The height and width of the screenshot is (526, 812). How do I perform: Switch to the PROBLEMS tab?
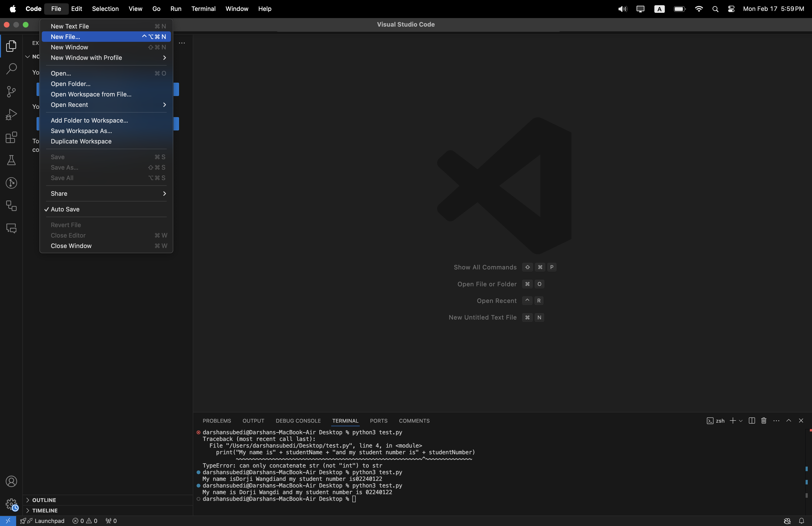pyautogui.click(x=217, y=421)
